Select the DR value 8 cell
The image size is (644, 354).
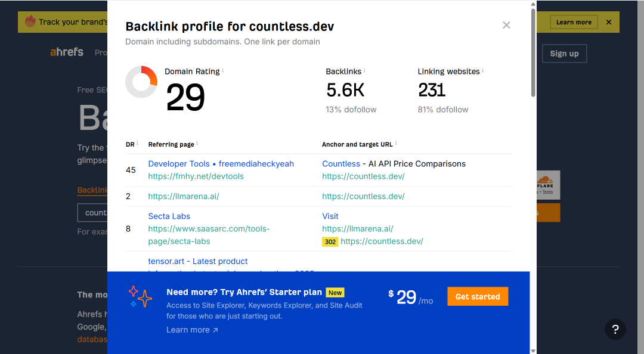pos(128,229)
